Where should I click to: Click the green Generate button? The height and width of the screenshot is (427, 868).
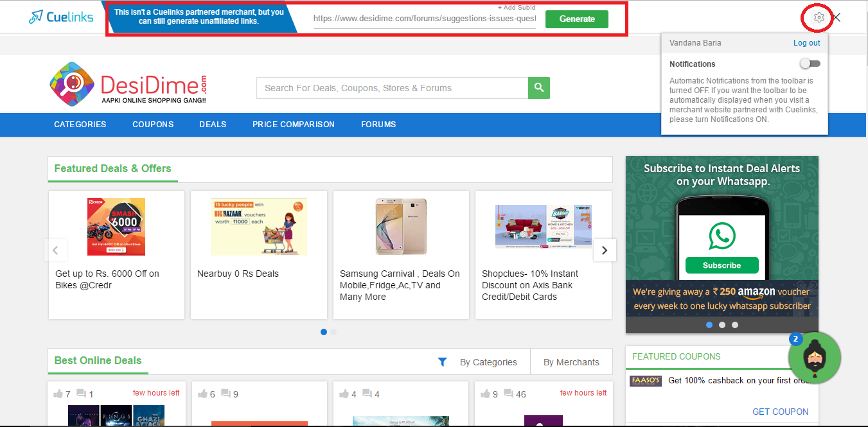coord(577,19)
